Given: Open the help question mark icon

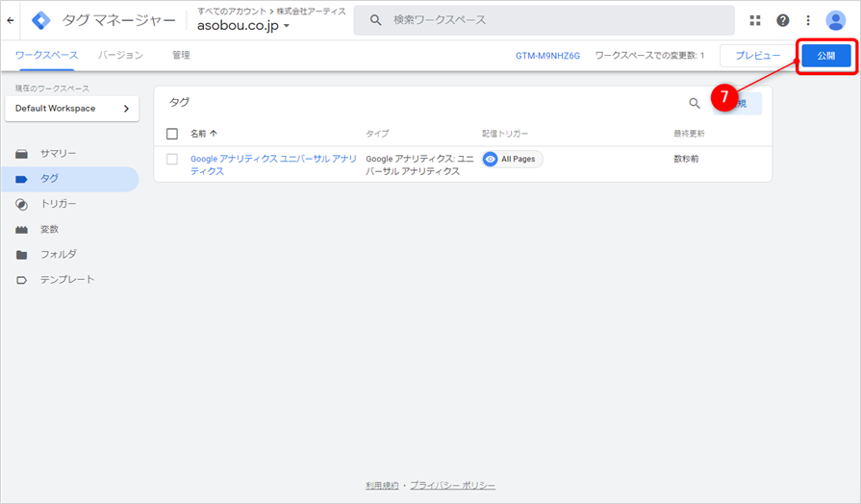Looking at the screenshot, I should (782, 20).
